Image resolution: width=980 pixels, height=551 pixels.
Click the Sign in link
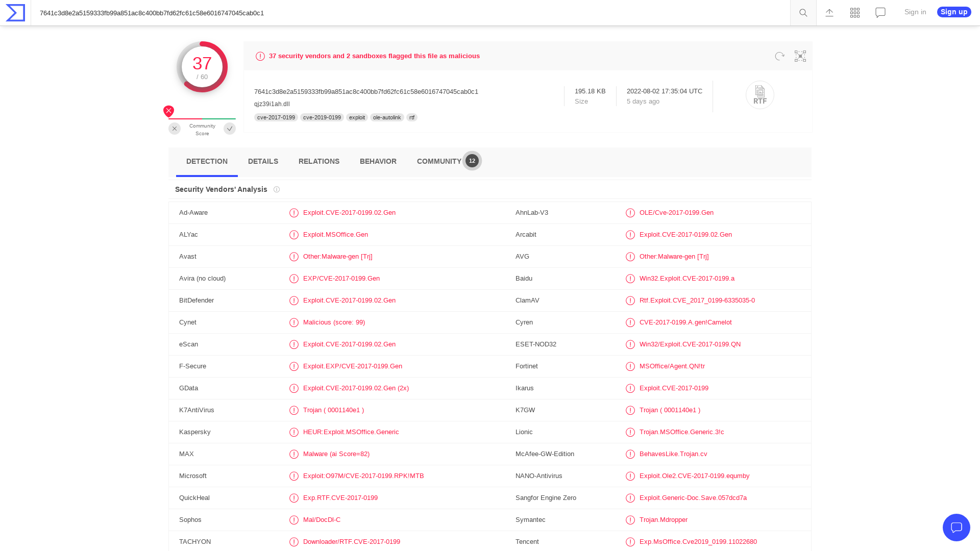tap(915, 12)
